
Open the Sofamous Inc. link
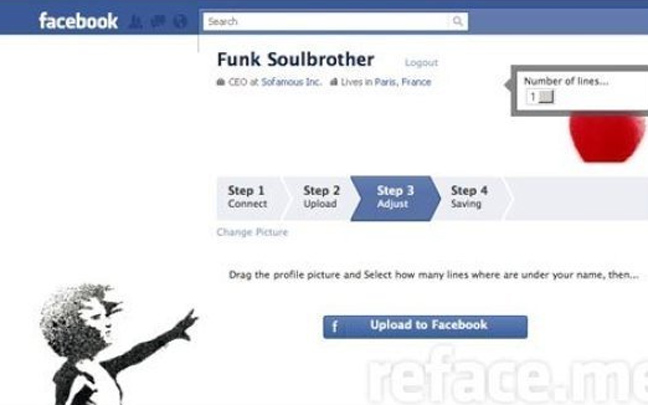pos(291,82)
